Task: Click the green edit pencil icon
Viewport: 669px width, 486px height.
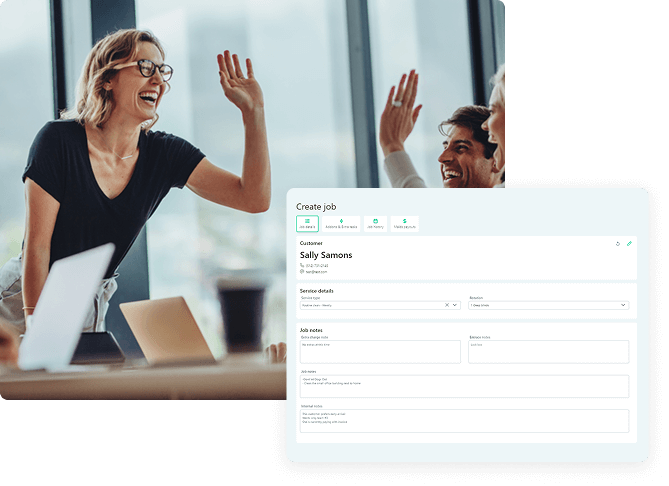Action: (629, 244)
